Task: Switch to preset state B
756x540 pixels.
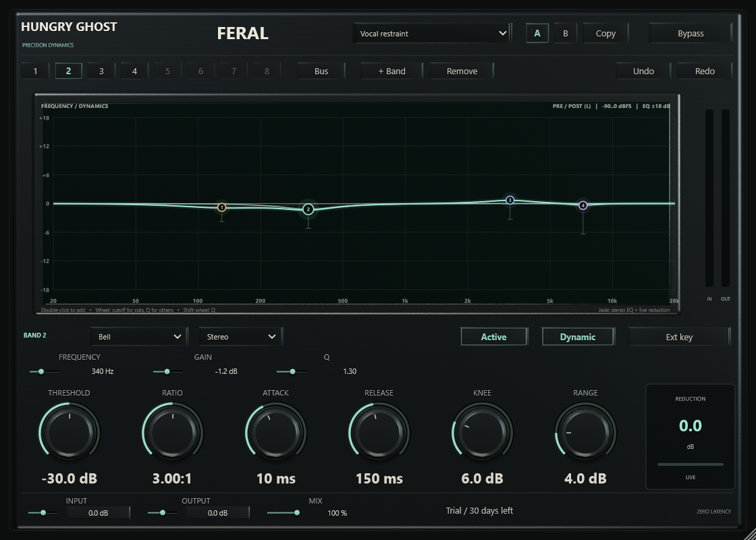Action: pos(565,33)
